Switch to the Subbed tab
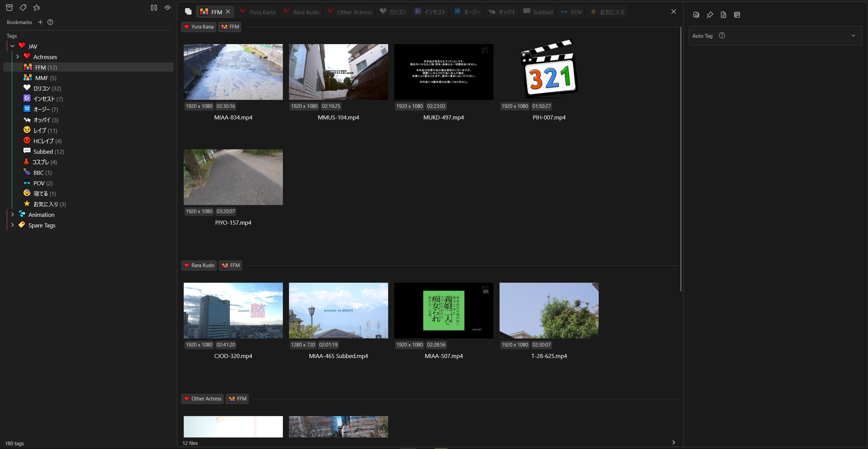868x449 pixels. click(x=538, y=12)
